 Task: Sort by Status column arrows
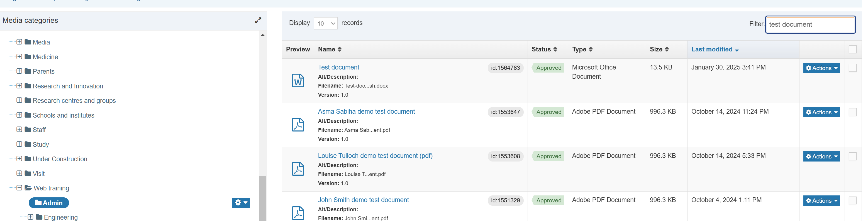(555, 49)
